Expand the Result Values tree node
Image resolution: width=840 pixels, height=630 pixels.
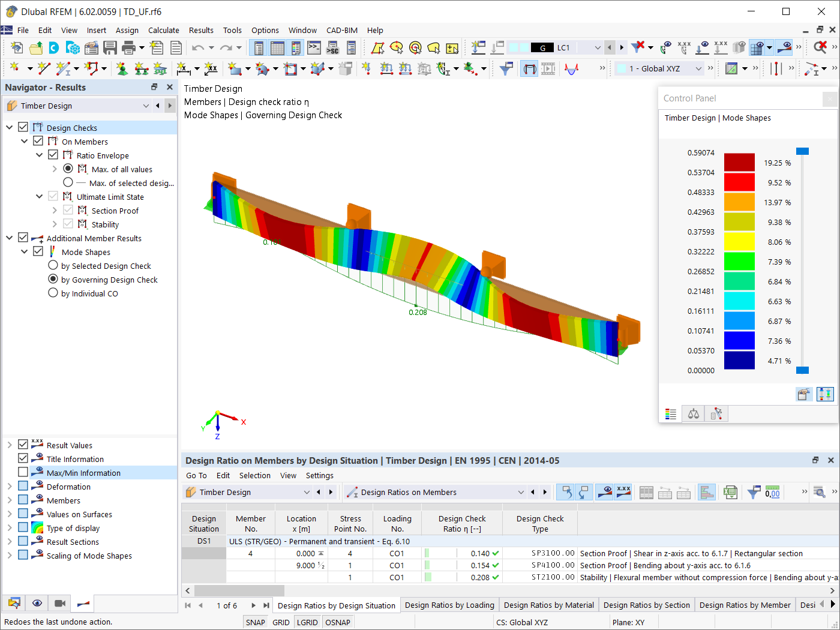tap(10, 445)
